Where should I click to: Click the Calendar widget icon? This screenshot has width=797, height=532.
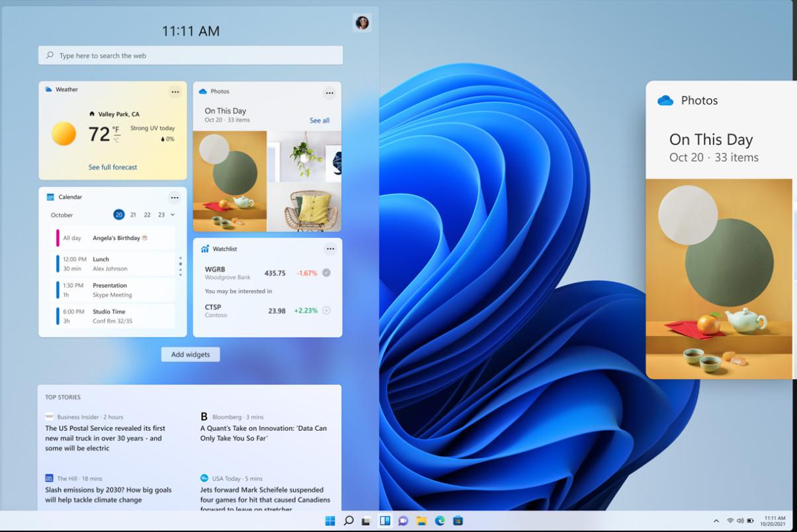point(49,196)
